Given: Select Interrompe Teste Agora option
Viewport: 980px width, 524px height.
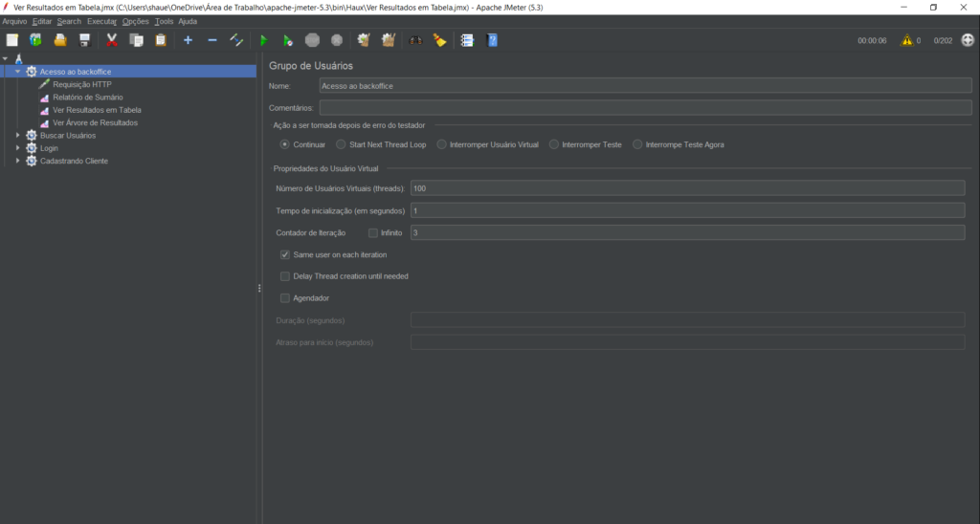Looking at the screenshot, I should coord(637,144).
